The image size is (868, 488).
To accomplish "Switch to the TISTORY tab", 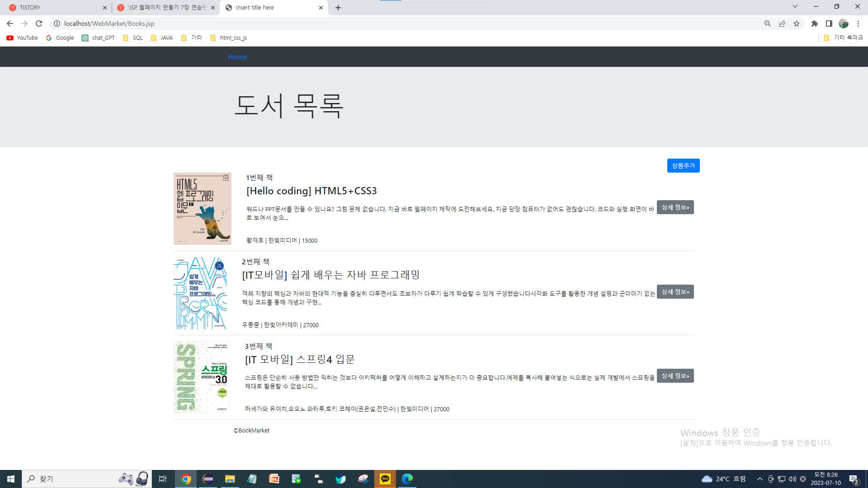I will click(54, 8).
